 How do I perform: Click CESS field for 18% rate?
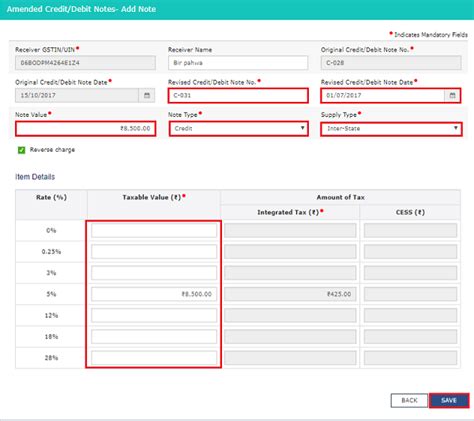coord(410,337)
